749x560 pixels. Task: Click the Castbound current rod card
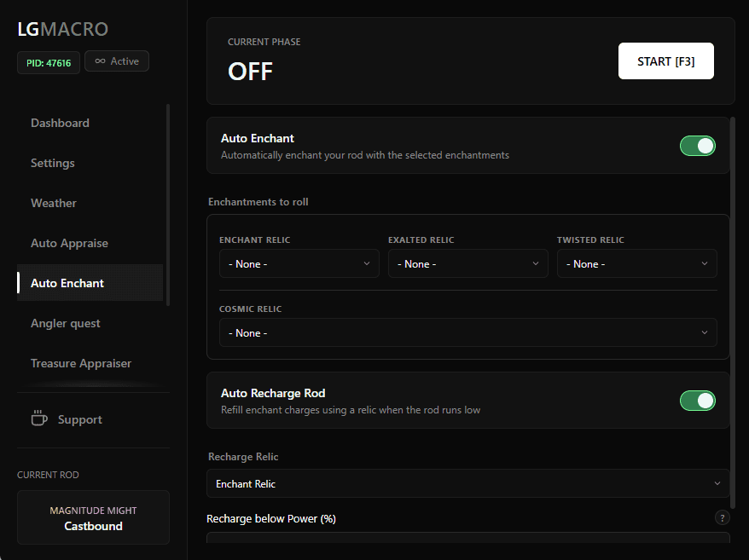point(93,517)
